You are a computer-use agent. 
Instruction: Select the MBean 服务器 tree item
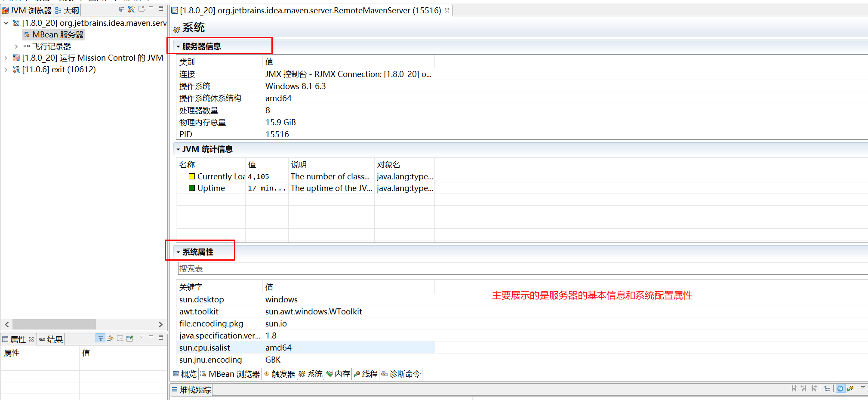click(54, 35)
